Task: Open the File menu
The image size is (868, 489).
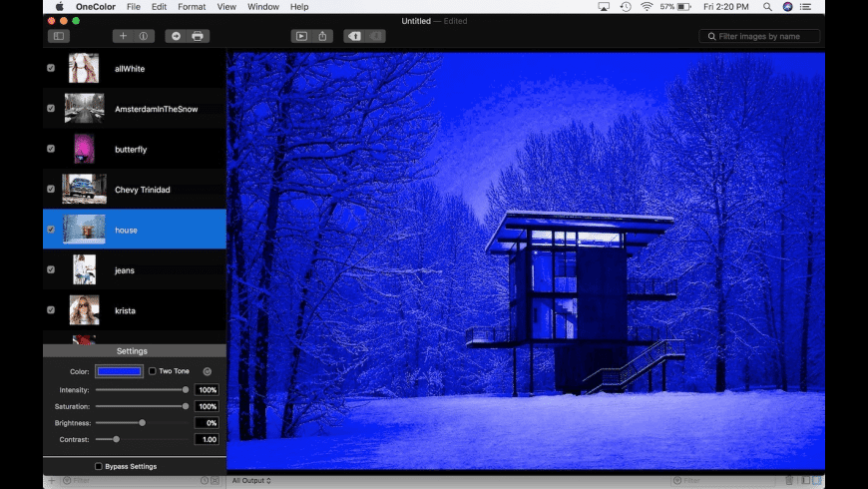Action: [134, 7]
